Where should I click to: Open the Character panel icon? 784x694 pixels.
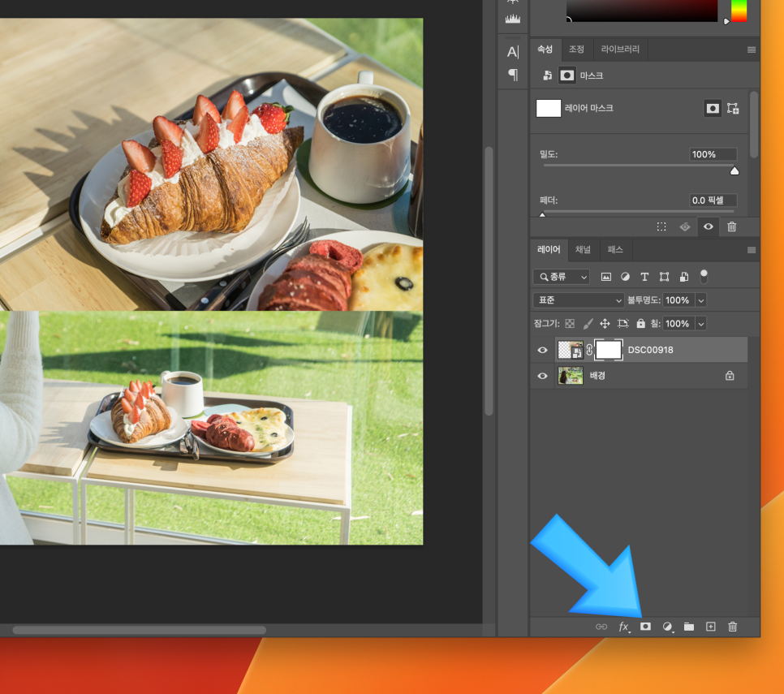[512, 52]
